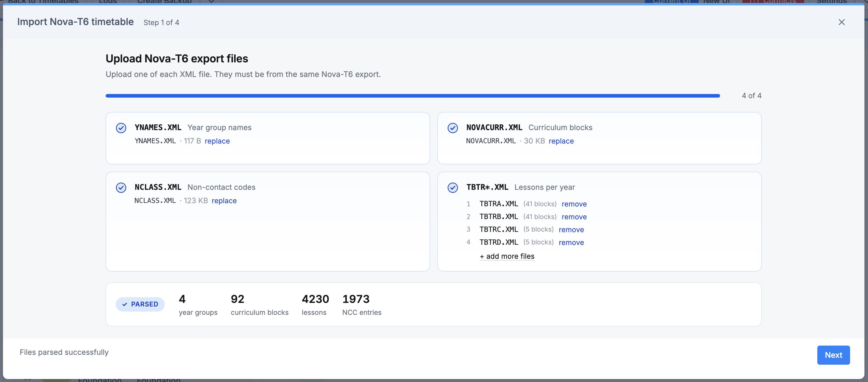Click the TBTRA.XML file name entry
The width and height of the screenshot is (868, 382).
coord(499,204)
